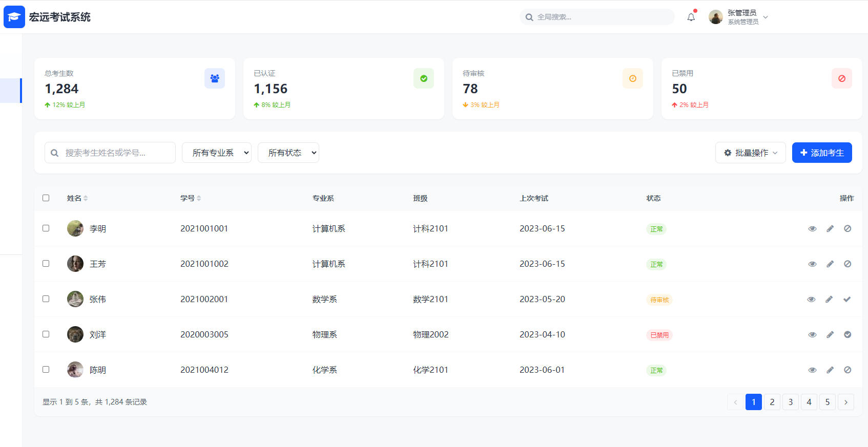
Task: View details for student 李明
Action: point(812,229)
